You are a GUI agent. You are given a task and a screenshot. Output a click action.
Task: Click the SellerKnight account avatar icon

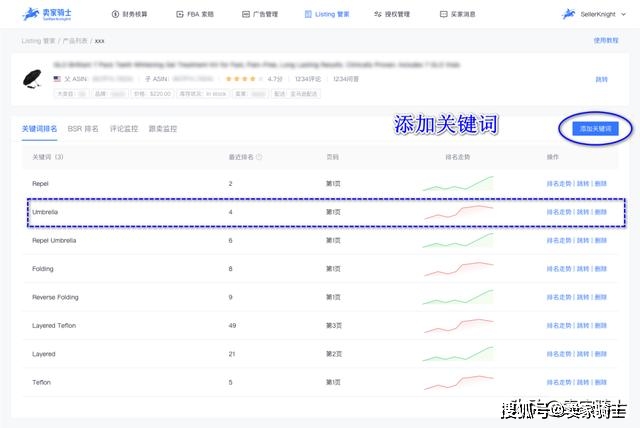click(x=568, y=14)
